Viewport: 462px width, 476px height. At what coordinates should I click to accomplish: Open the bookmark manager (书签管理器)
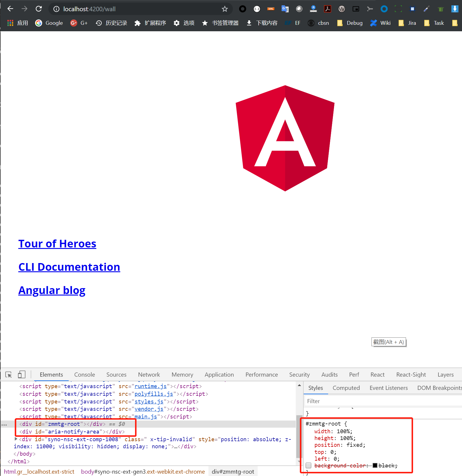click(220, 23)
